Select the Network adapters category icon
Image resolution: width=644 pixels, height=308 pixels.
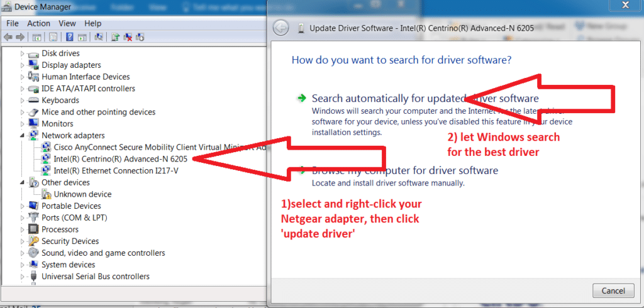(33, 136)
